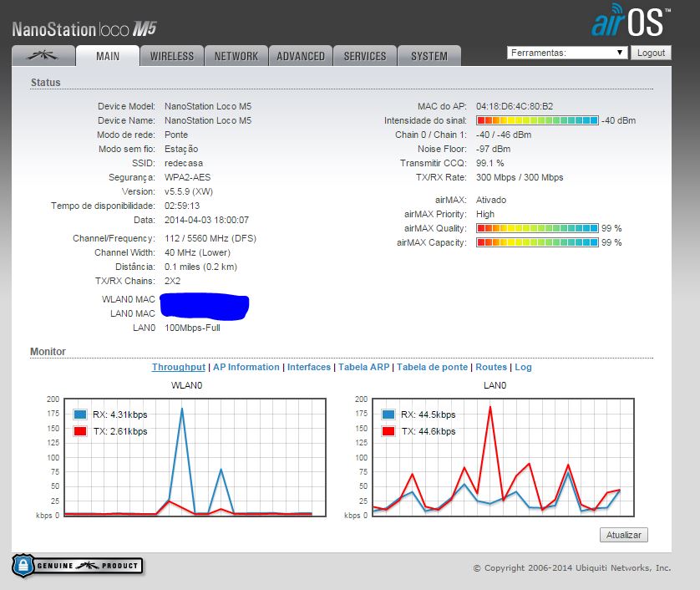Expand the Ferramentas dropdown
The image size is (700, 590).
(567, 53)
